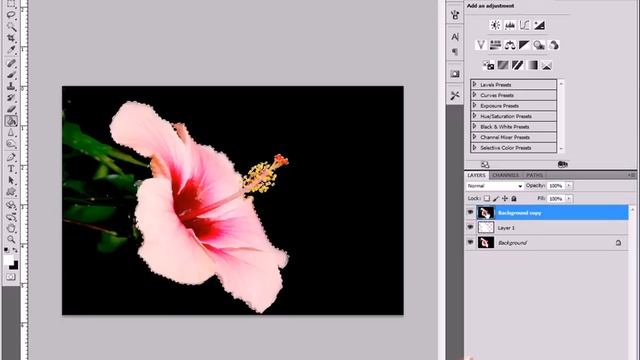Select the Crop tool

[x=11, y=38]
